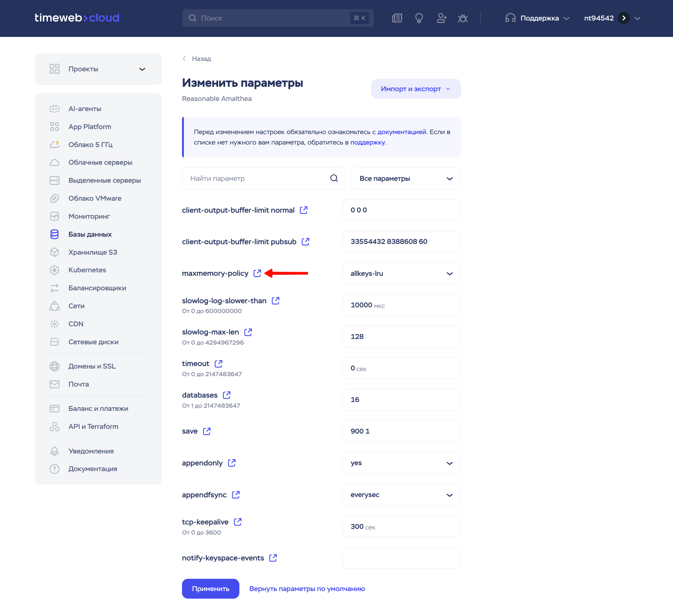Open the slowlog-log-slower-than documentation link icon
The height and width of the screenshot is (616, 673).
(275, 301)
